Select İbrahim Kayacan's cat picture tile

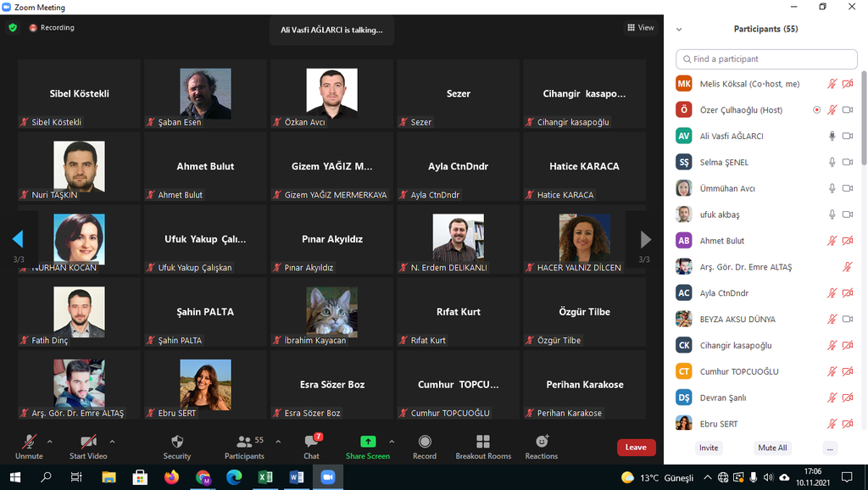331,312
